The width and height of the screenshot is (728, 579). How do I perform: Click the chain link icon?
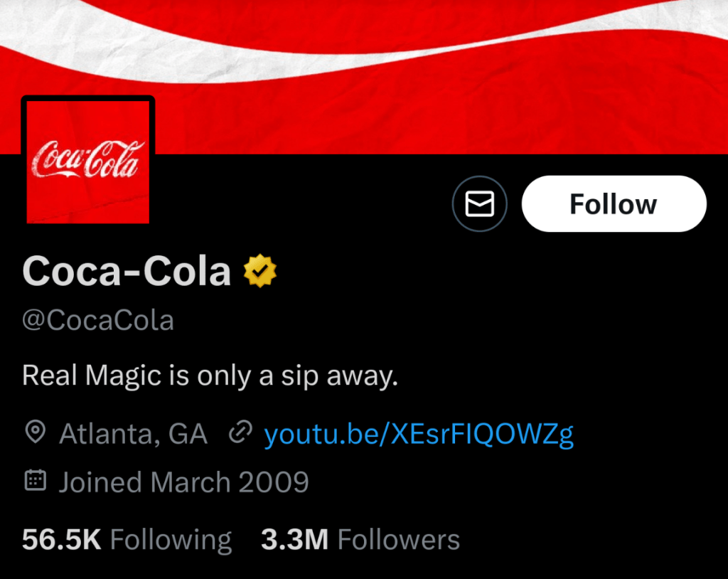pos(241,432)
